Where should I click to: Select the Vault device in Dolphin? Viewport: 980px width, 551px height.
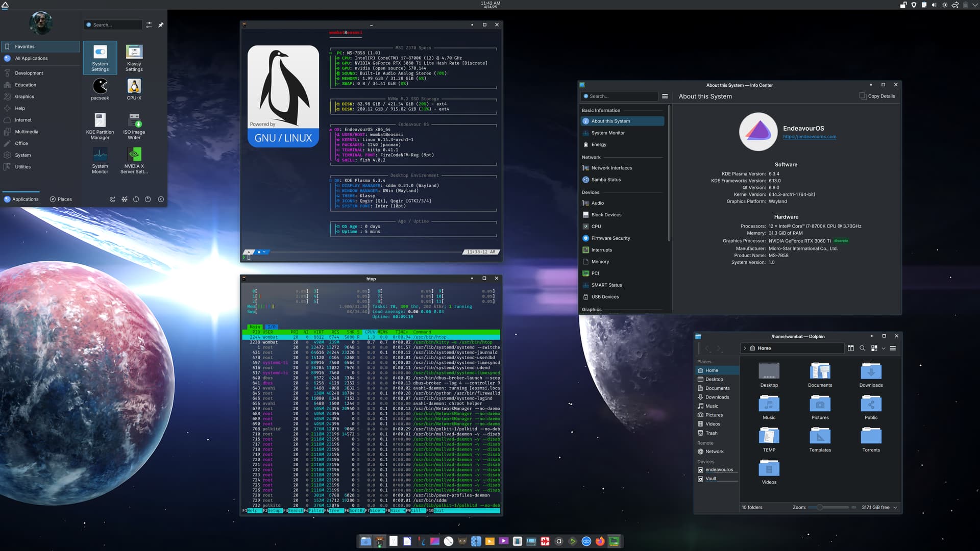click(x=718, y=479)
